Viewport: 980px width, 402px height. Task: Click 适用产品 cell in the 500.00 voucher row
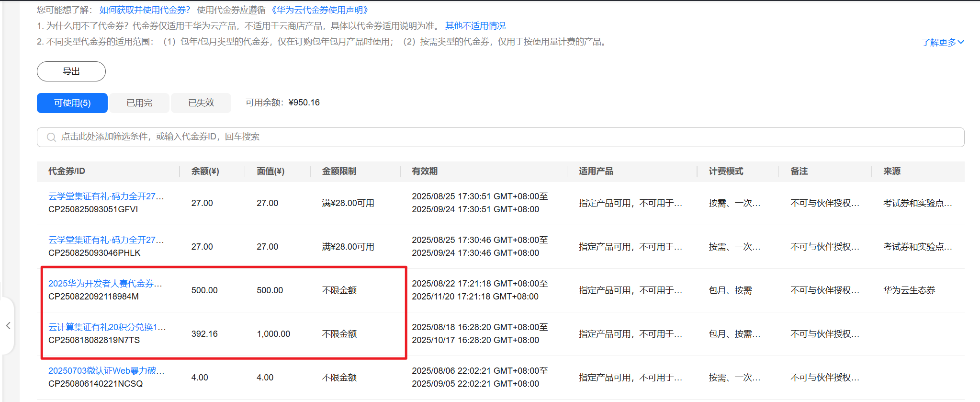click(631, 290)
